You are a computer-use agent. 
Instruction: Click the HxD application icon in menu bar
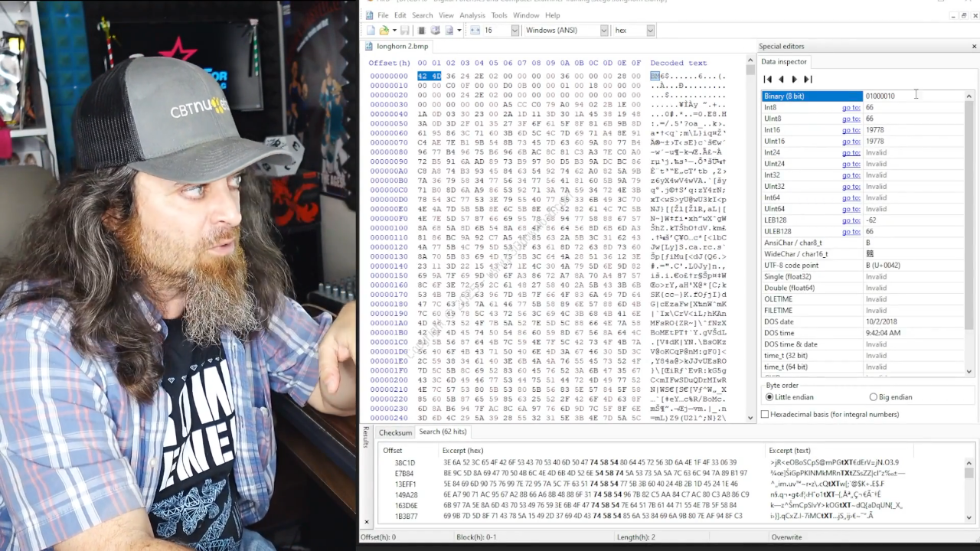369,15
